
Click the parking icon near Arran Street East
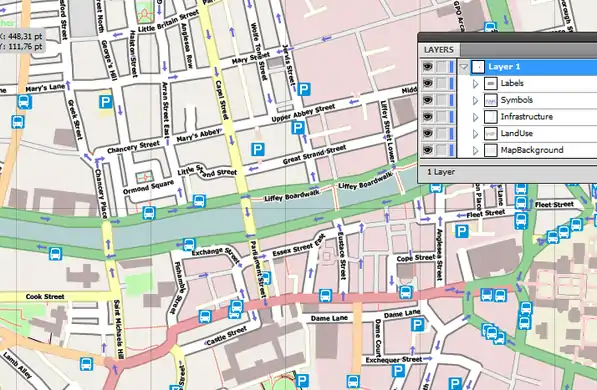[x=105, y=102]
